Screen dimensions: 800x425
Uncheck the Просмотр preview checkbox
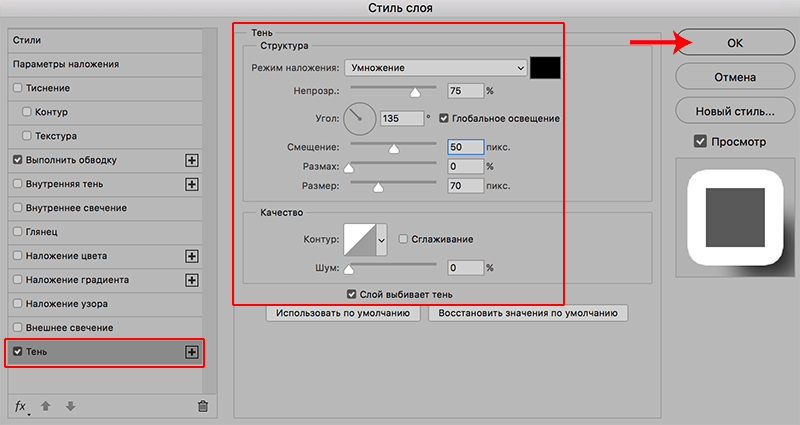700,142
